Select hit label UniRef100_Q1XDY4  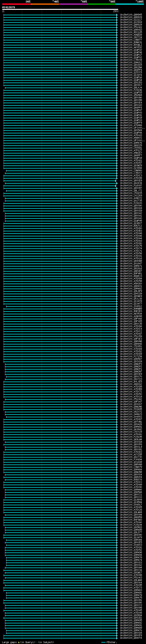(x=131, y=75)
